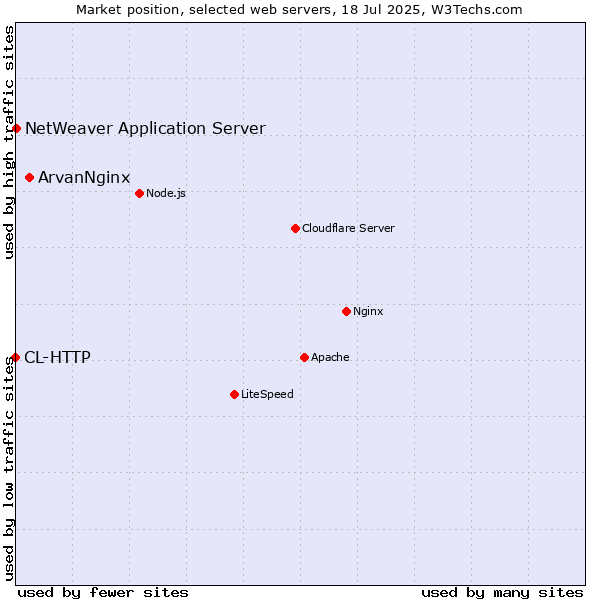This screenshot has width=600, height=600.
Task: Click the CL-HTTP red marker
Action: click(16, 357)
